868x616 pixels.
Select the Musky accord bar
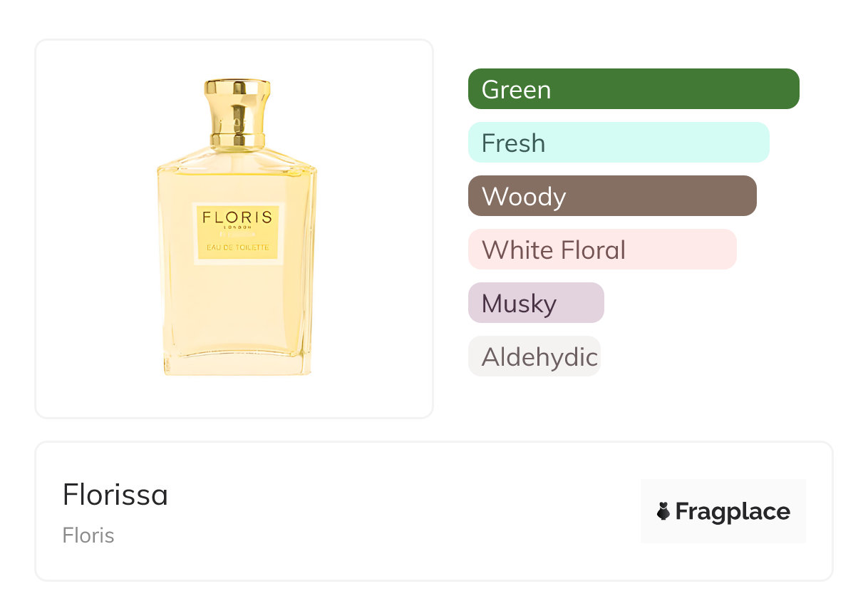coord(536,303)
